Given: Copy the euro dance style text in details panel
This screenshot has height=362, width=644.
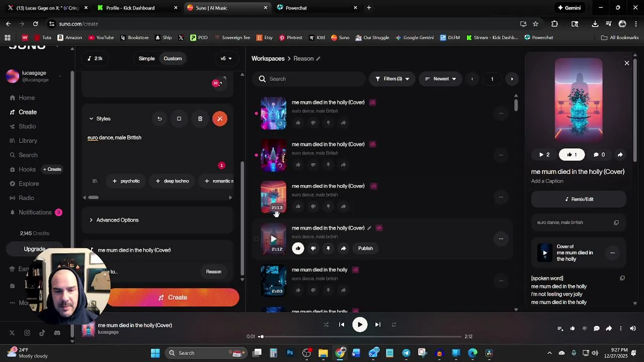Looking at the screenshot, I should (616, 223).
